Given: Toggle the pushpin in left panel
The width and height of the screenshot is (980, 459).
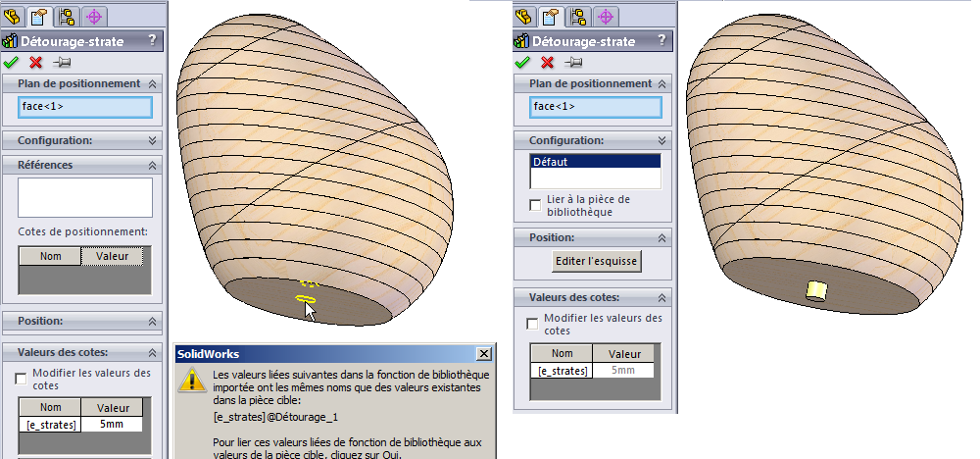Looking at the screenshot, I should 62,62.
